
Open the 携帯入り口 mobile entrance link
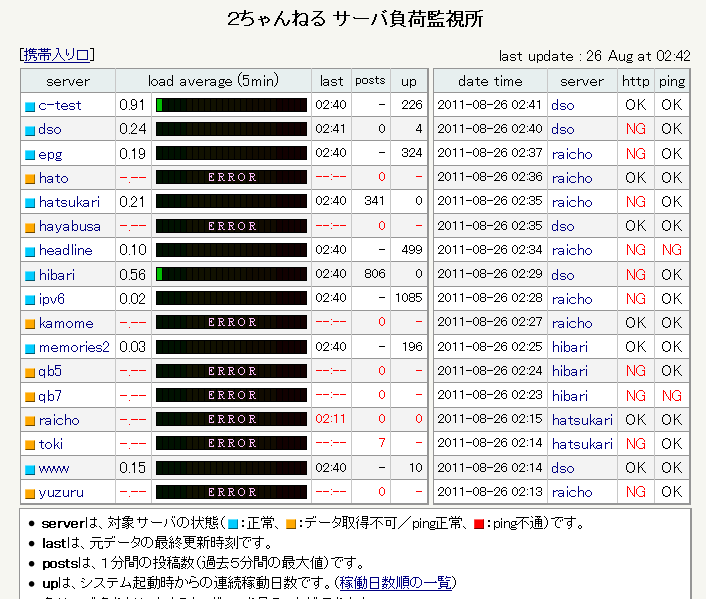tap(57, 55)
